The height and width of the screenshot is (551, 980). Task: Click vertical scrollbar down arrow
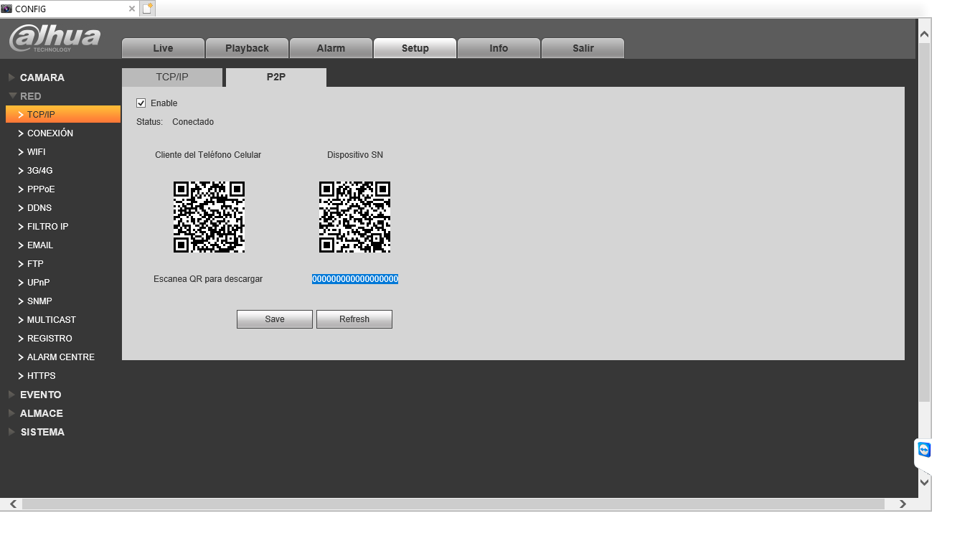(x=925, y=482)
